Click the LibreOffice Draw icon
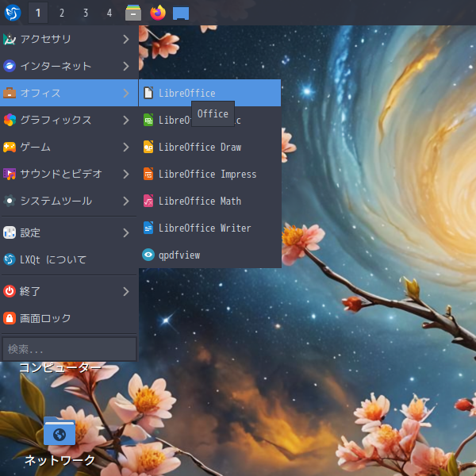 pyautogui.click(x=148, y=147)
